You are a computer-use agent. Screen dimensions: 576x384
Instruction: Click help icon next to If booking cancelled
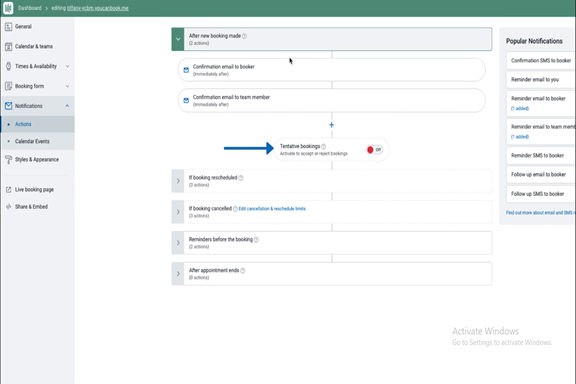tap(235, 209)
